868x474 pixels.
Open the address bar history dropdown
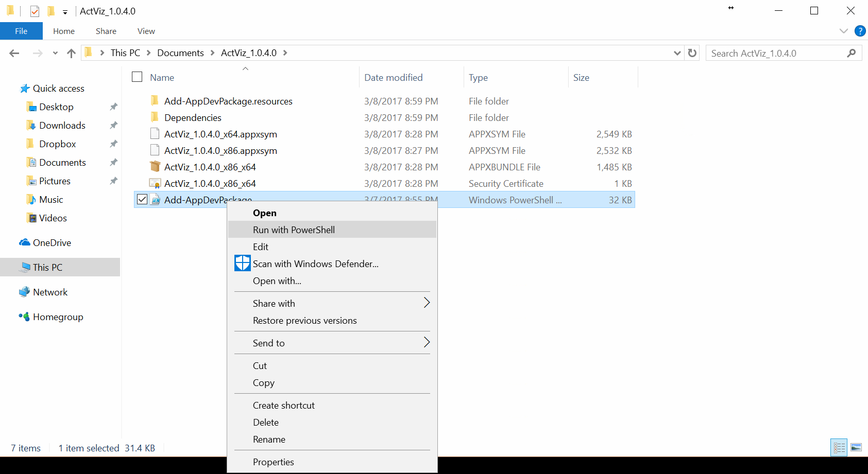677,53
